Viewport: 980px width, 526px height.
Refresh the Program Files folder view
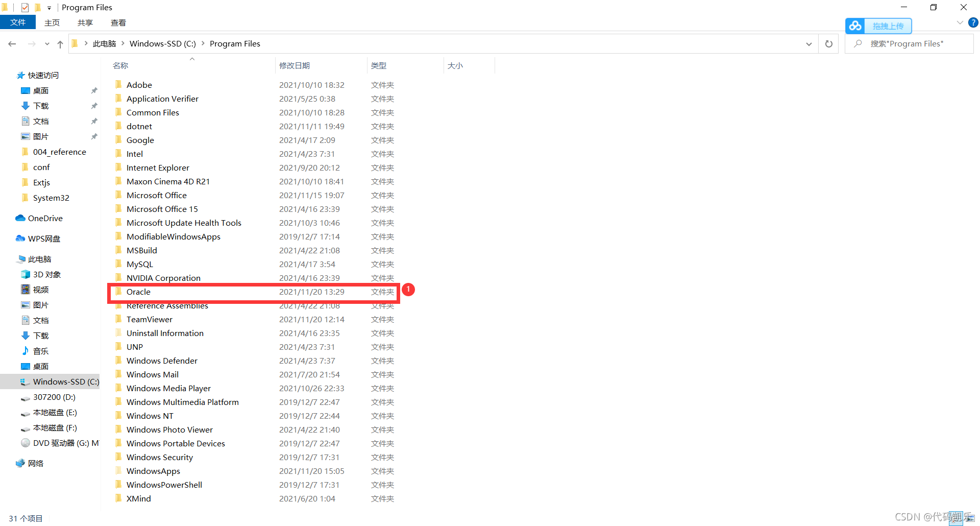[828, 44]
